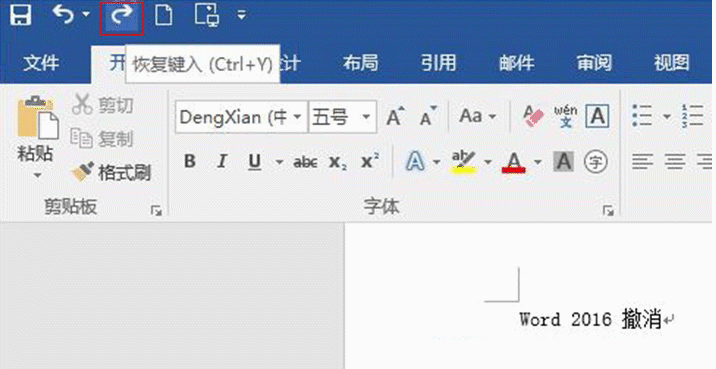Toggle strikethrough abc
716x369 pixels.
pyautogui.click(x=305, y=162)
